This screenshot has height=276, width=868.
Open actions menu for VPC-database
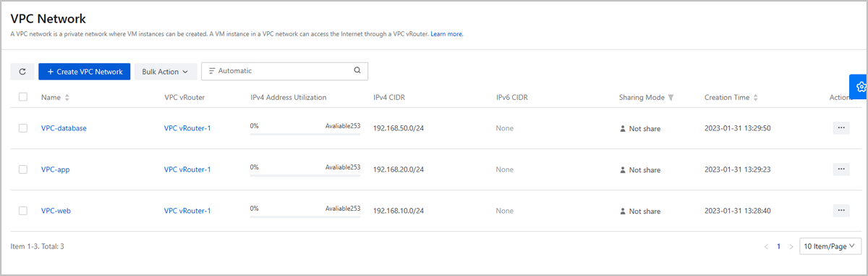[841, 127]
